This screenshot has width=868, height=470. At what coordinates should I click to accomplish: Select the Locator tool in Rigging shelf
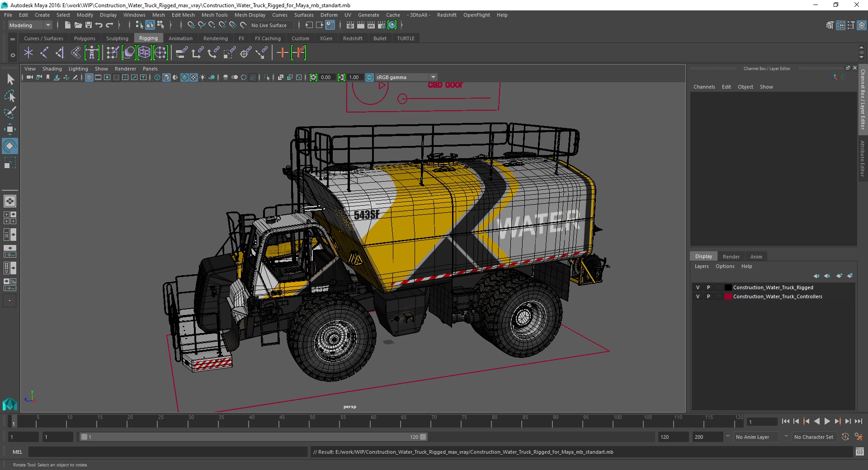pyautogui.click(x=28, y=53)
